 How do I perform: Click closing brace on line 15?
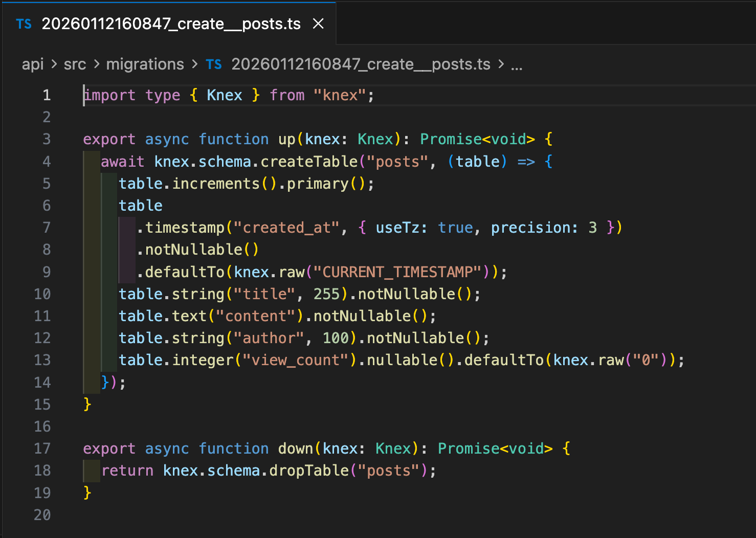pos(87,404)
